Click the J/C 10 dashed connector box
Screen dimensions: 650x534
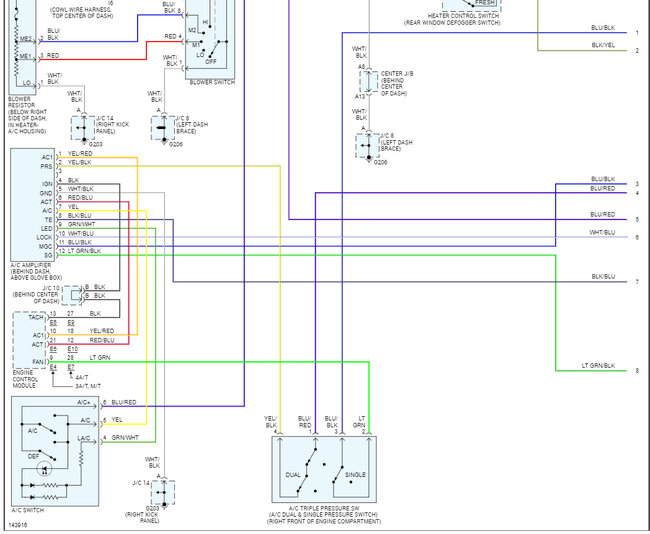[72, 296]
